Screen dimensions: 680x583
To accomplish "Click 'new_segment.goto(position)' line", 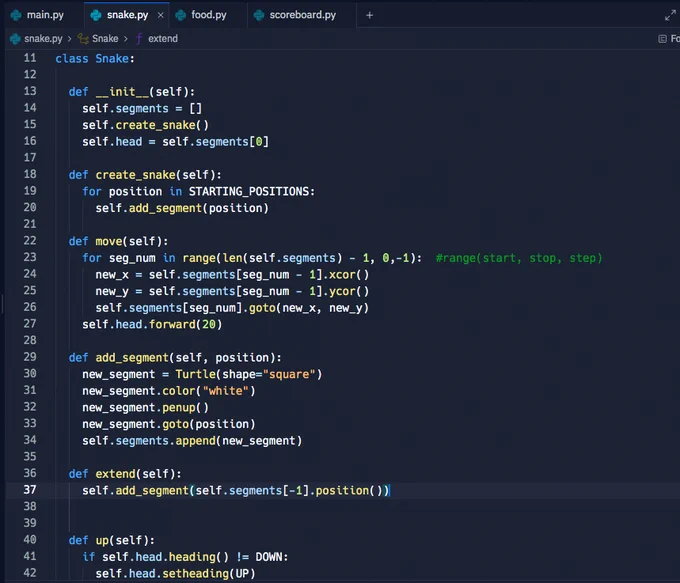I will coord(169,424).
